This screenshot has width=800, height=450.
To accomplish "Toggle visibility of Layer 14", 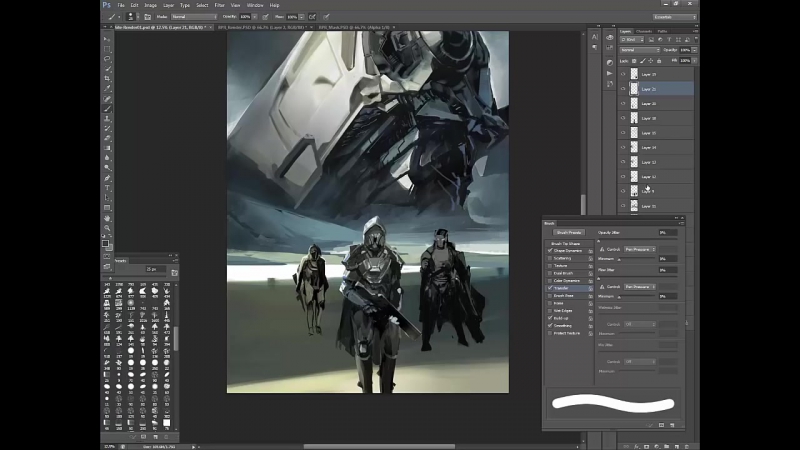I will (623, 147).
